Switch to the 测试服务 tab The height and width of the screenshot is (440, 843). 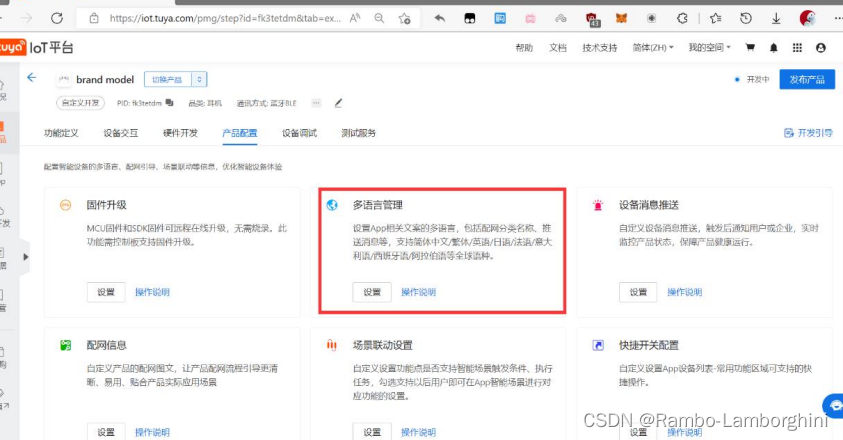point(359,133)
